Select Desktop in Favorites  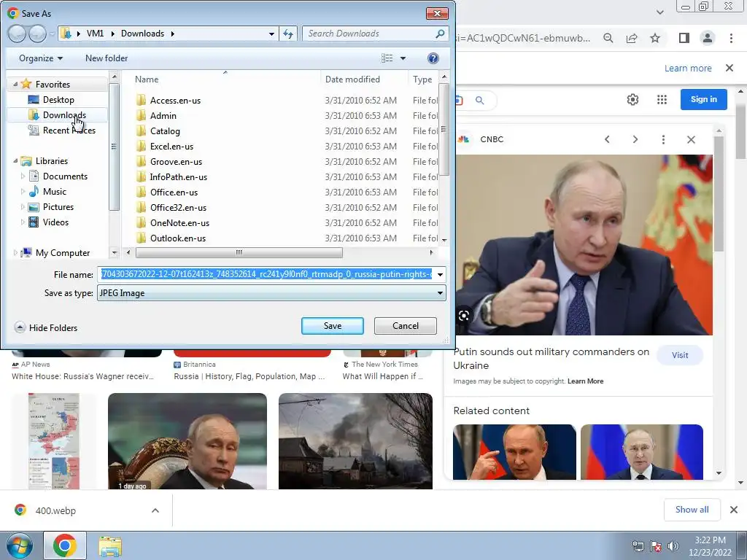(x=58, y=99)
